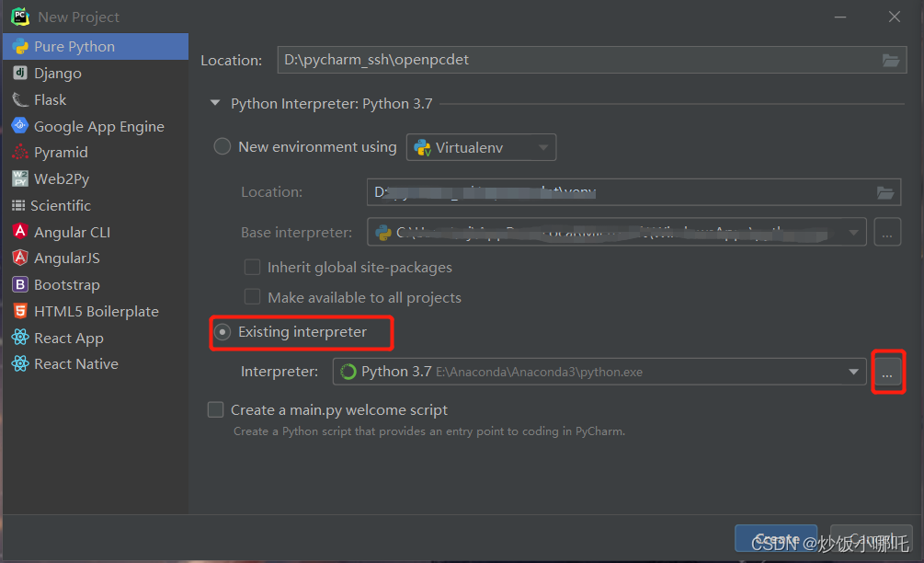The width and height of the screenshot is (924, 563).
Task: Select the Flask project type
Action: point(96,99)
